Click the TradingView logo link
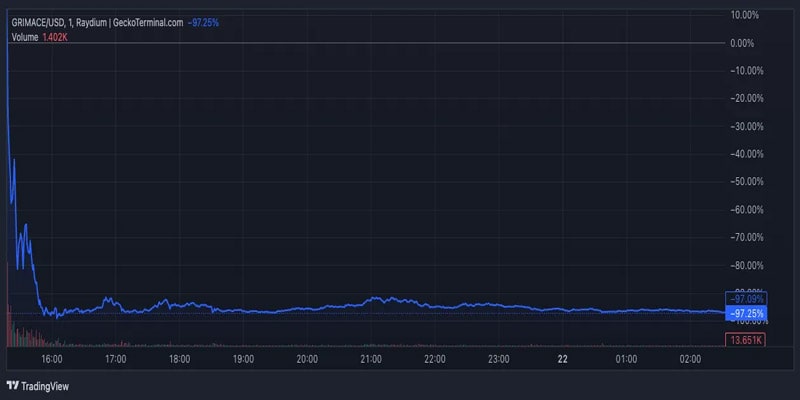Image resolution: width=800 pixels, height=400 pixels. pyautogui.click(x=37, y=386)
